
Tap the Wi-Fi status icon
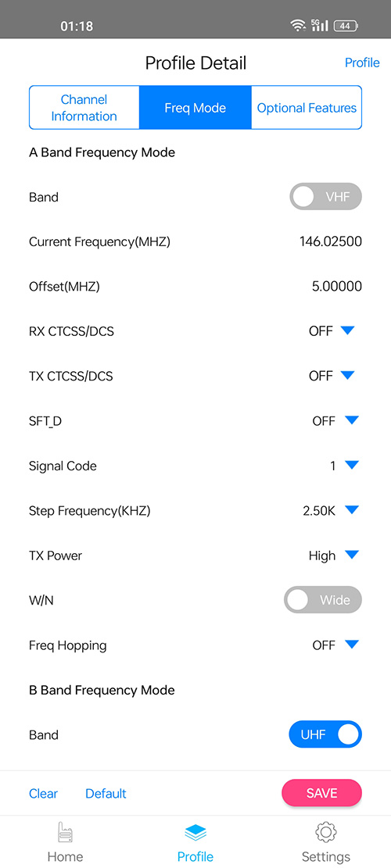(299, 26)
